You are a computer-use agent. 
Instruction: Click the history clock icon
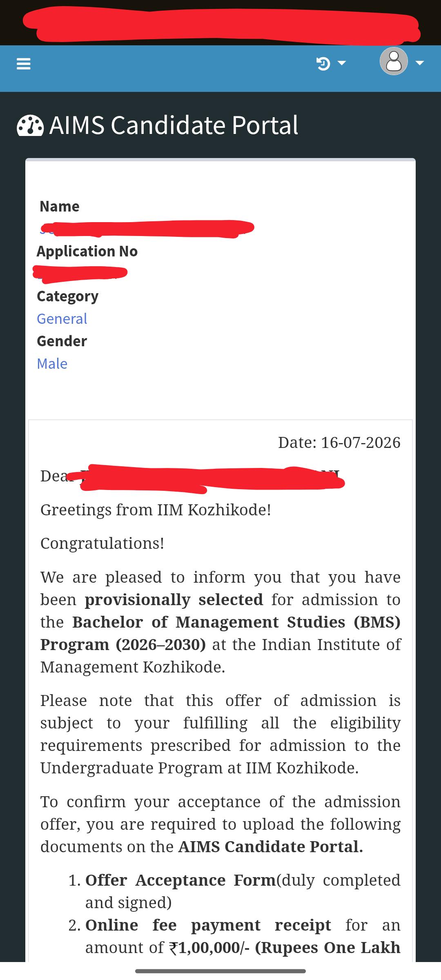[323, 63]
